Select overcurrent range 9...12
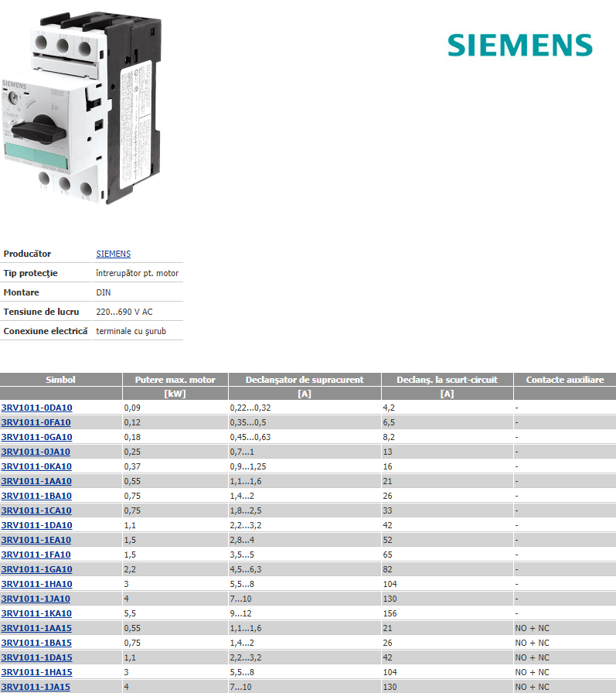The height and width of the screenshot is (693, 616). 240,613
